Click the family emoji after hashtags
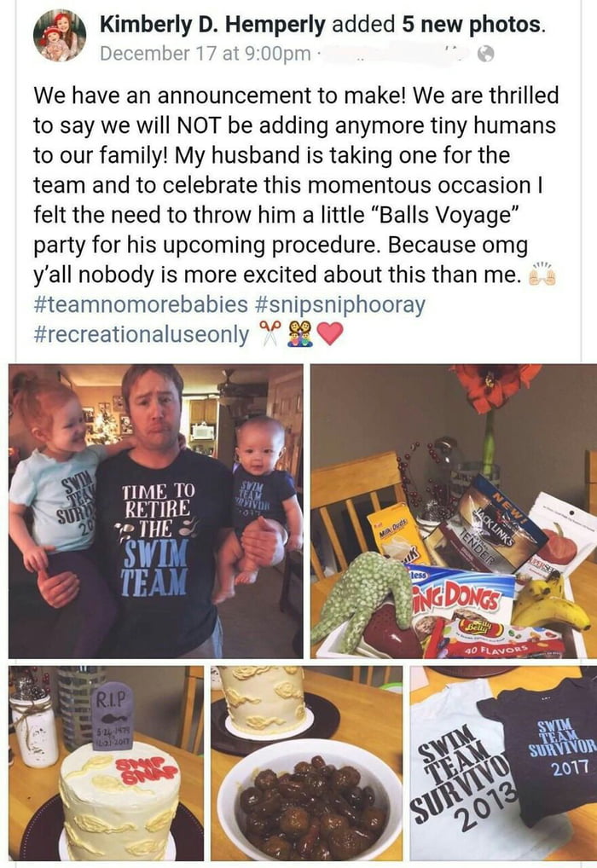This screenshot has width=597, height=868. click(x=299, y=334)
